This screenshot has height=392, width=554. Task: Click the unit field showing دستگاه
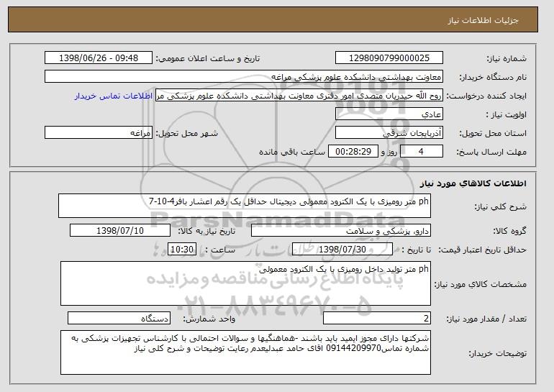[x=119, y=318]
